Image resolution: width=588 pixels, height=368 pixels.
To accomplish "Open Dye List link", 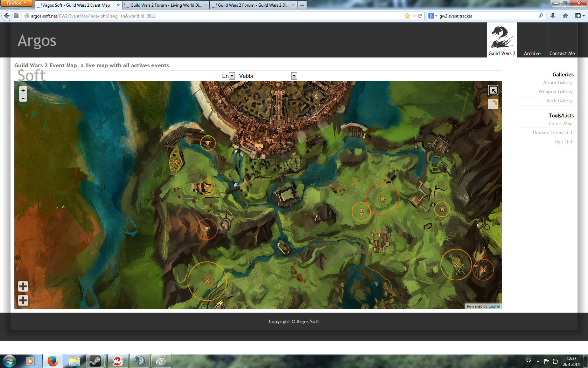I will [x=563, y=142].
